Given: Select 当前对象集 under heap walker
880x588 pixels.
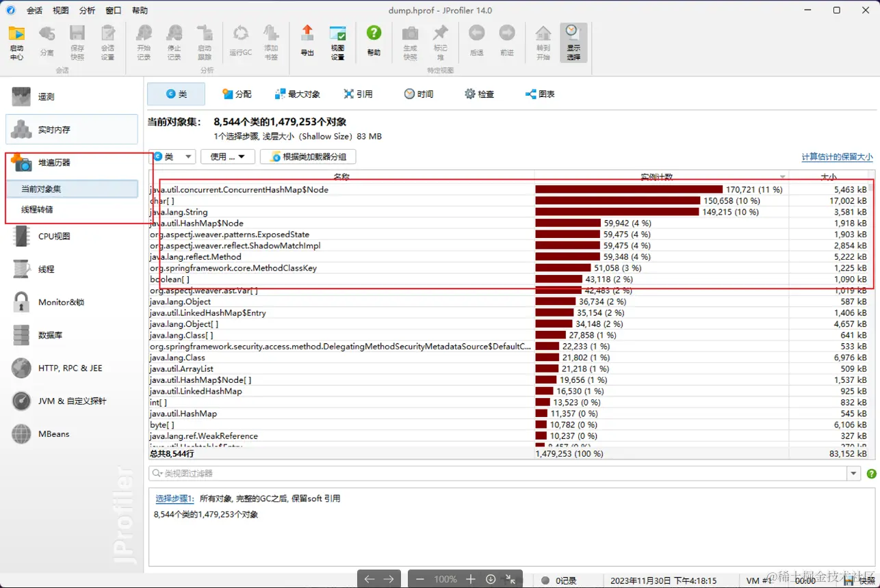Looking at the screenshot, I should click(72, 189).
